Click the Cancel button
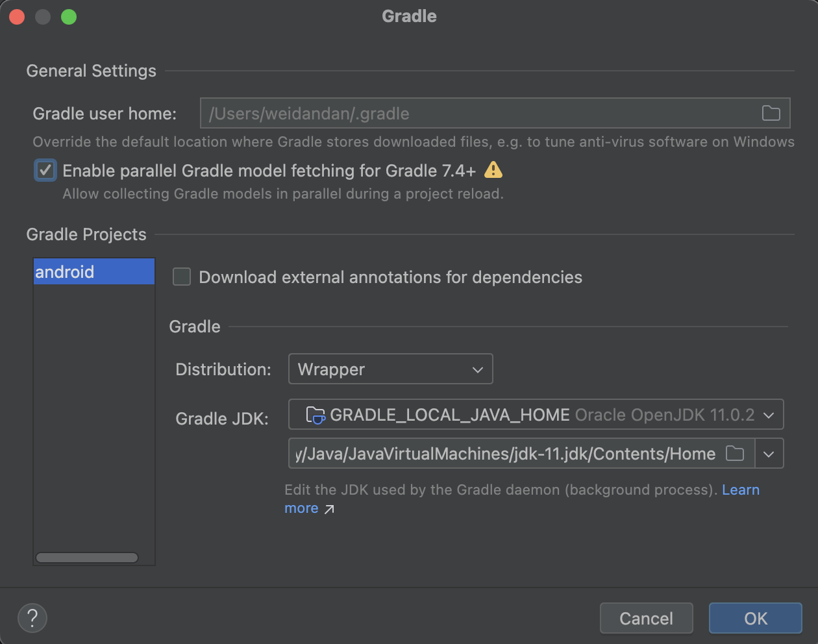This screenshot has height=644, width=818. point(647,618)
